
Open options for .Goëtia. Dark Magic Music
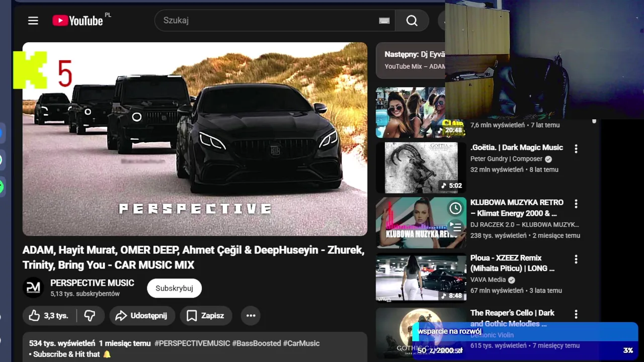coord(576,149)
